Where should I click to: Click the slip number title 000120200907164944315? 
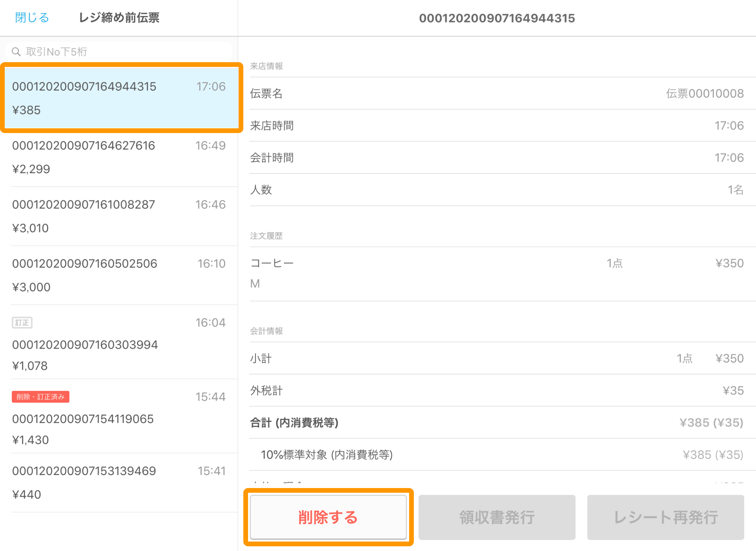497,18
